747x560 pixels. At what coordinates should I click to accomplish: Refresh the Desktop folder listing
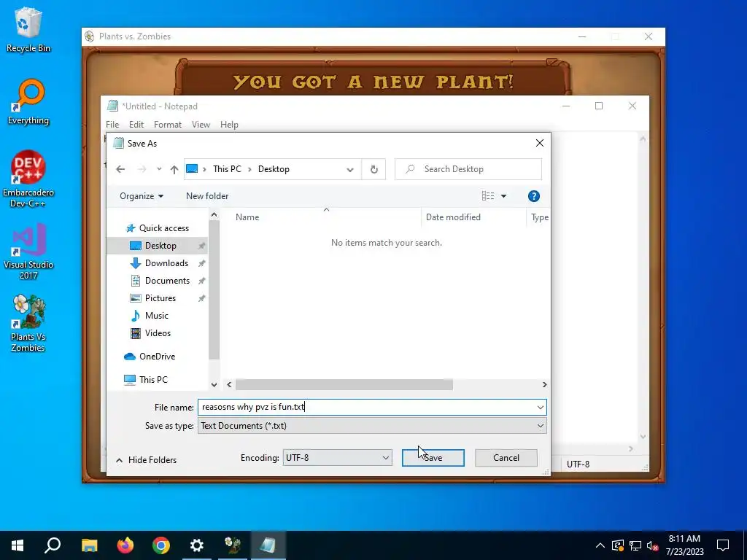pyautogui.click(x=374, y=169)
